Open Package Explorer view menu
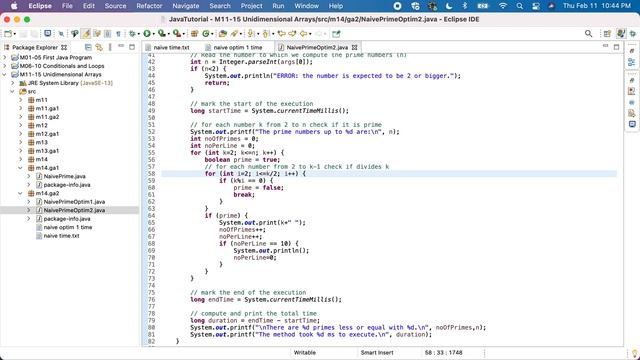 click(110, 47)
